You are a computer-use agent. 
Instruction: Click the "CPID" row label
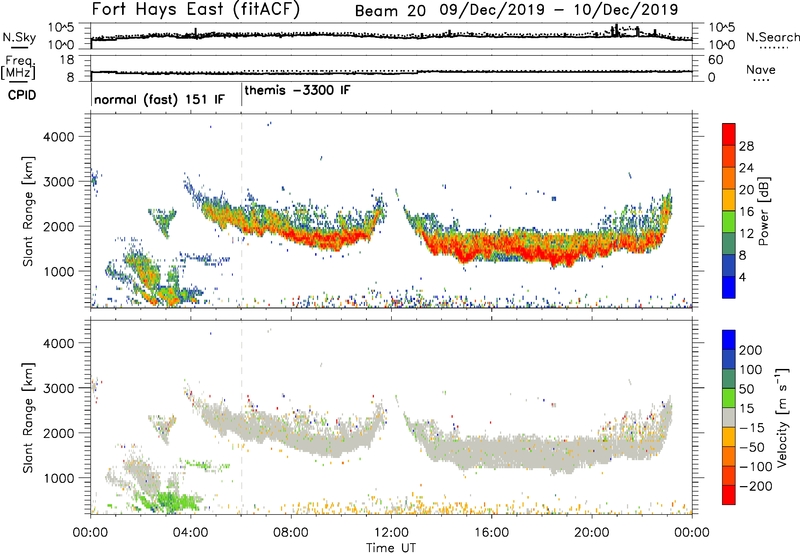22,95
